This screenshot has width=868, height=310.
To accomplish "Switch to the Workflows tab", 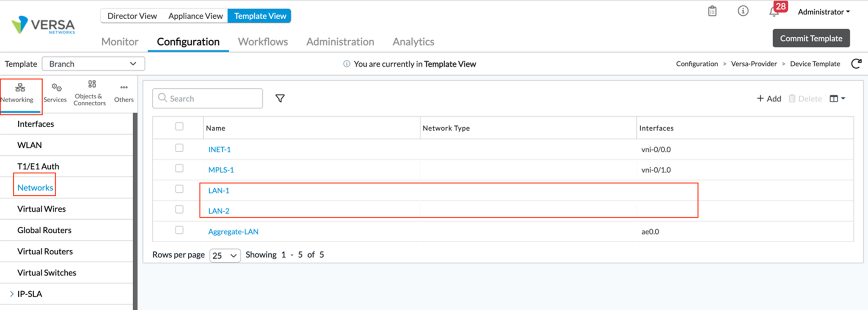I will pyautogui.click(x=263, y=42).
